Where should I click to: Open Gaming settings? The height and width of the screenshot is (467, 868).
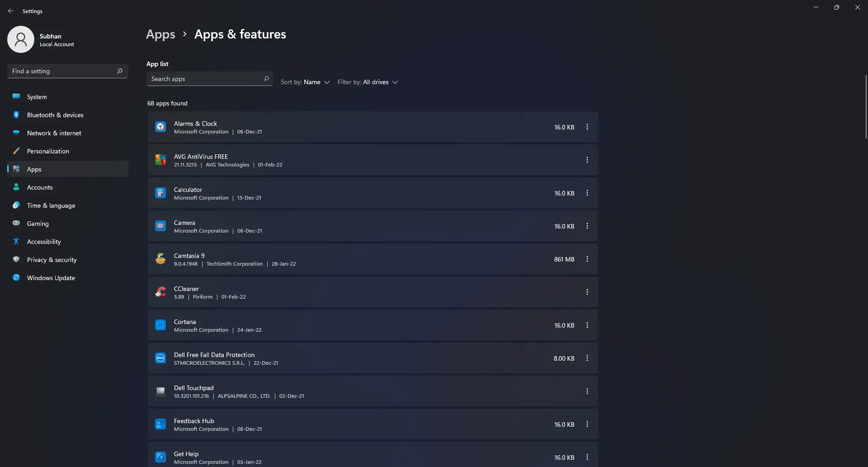pos(68,224)
